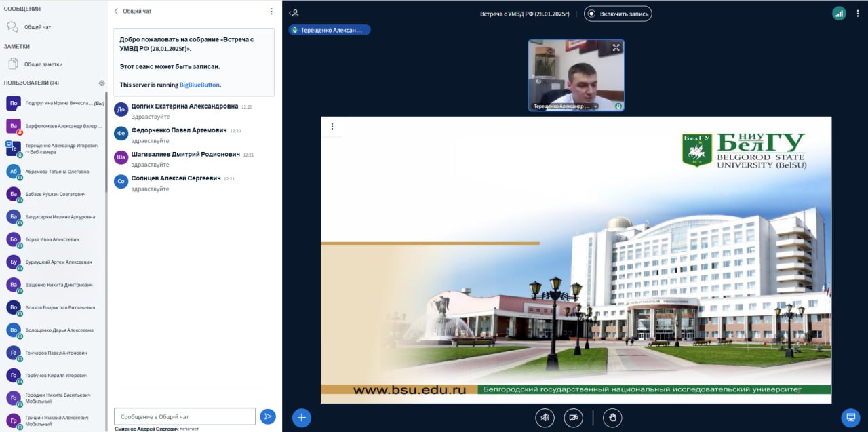
Task: Click the presenter webcam video
Action: coord(576,75)
